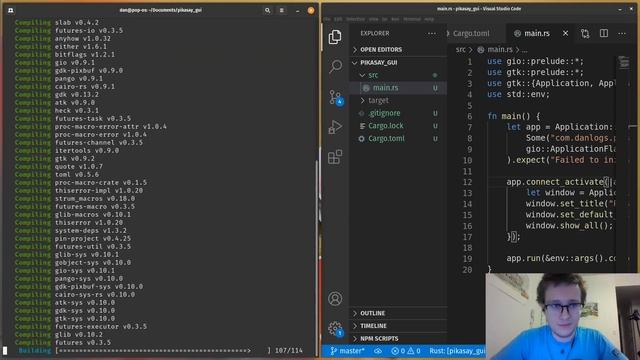Open the Accounts menu in the activity bar

[335, 299]
